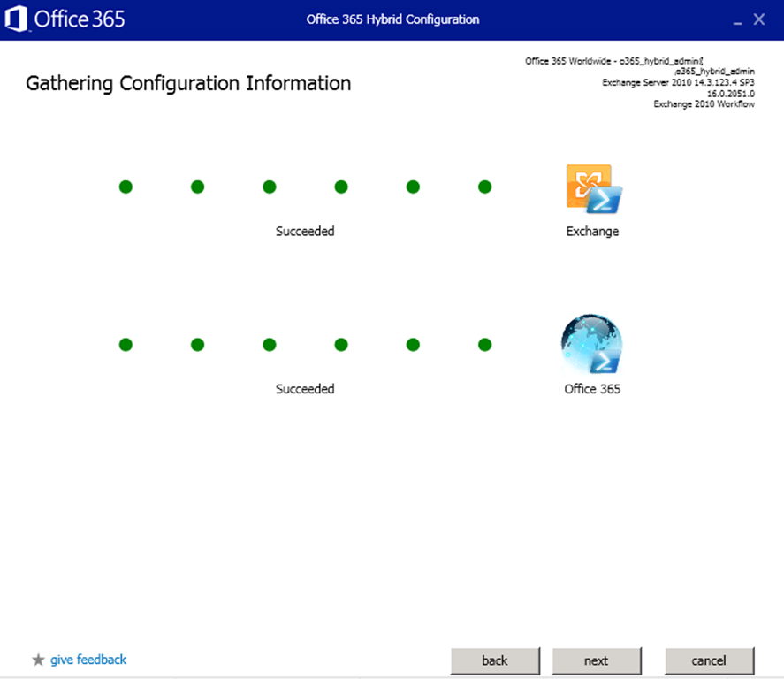784x679 pixels.
Task: Click the Exchange Server 2010 14.3.123.4 SP3 text
Action: (679, 82)
